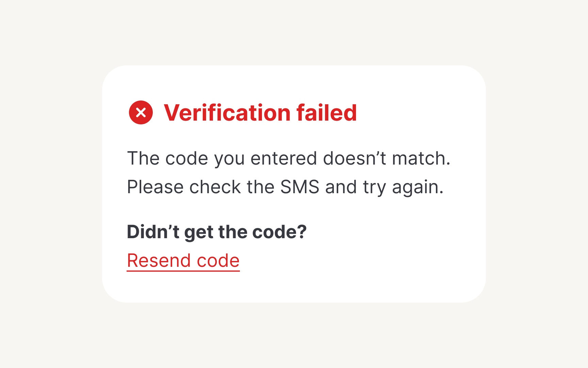Click the word "doesn't" in the message
The width and height of the screenshot is (588, 368).
[x=354, y=158]
